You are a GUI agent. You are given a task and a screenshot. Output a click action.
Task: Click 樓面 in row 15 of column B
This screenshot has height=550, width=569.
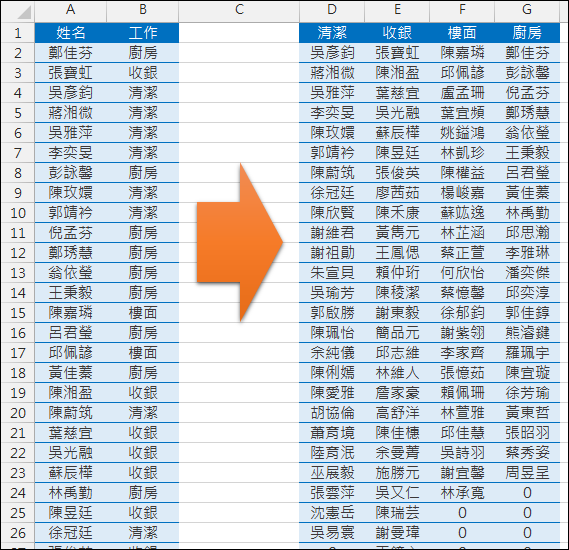coord(143,313)
